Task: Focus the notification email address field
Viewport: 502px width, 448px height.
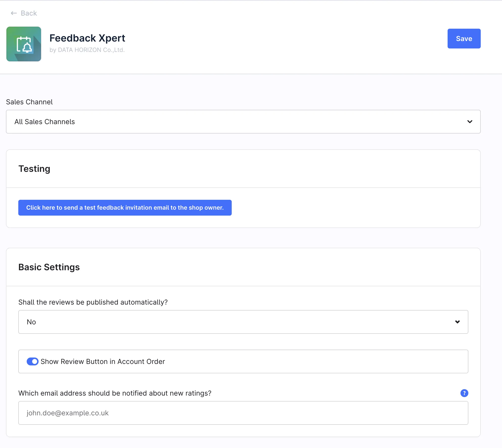Action: tap(243, 413)
